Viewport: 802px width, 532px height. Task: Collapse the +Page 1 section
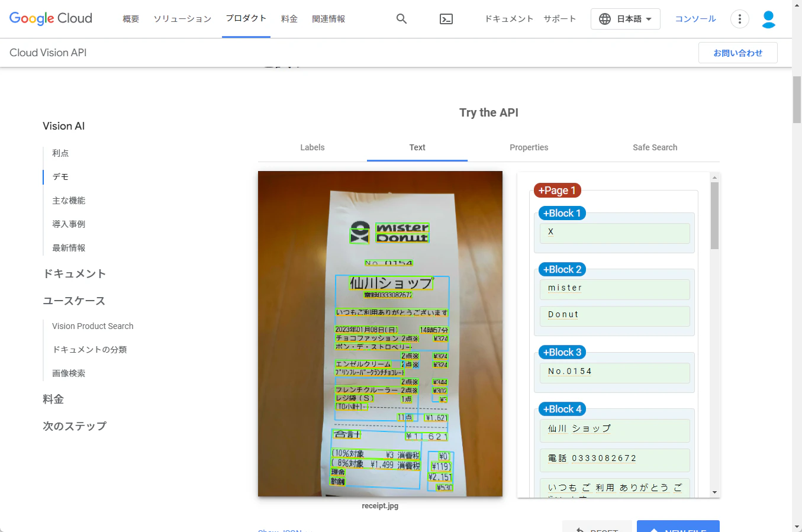tap(557, 191)
